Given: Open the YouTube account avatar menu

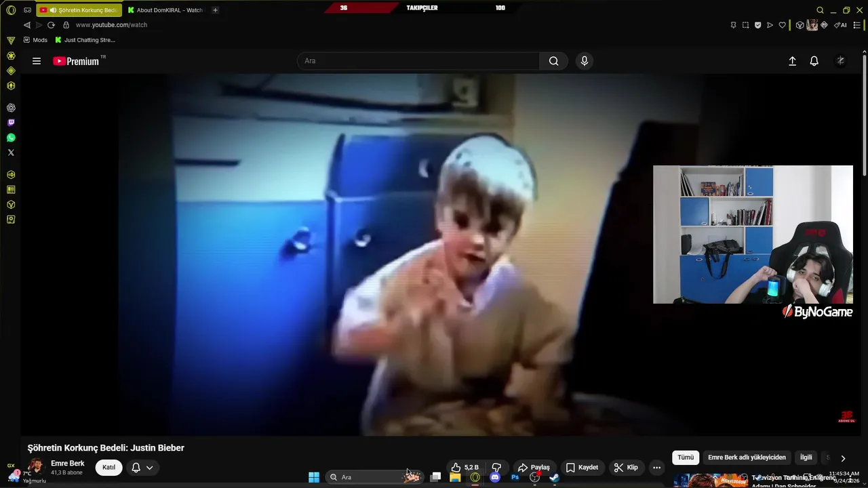Looking at the screenshot, I should tap(841, 61).
